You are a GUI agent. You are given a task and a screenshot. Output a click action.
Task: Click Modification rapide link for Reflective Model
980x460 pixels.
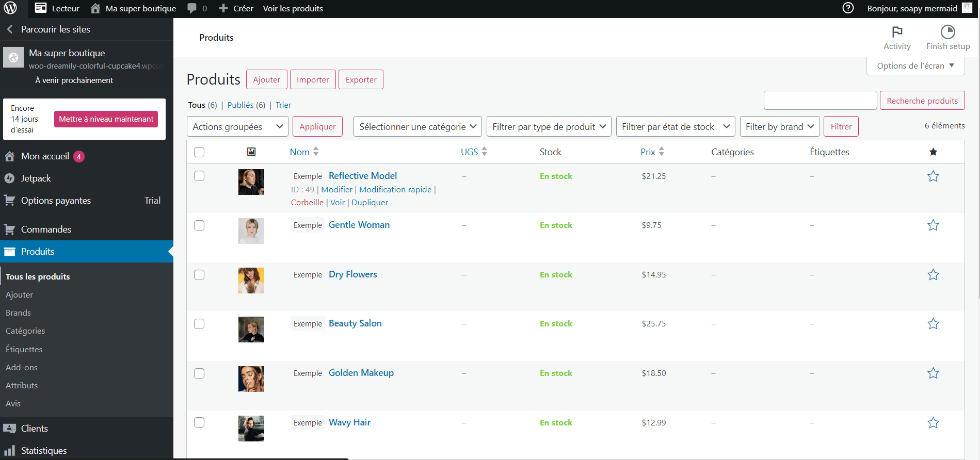pyautogui.click(x=395, y=190)
